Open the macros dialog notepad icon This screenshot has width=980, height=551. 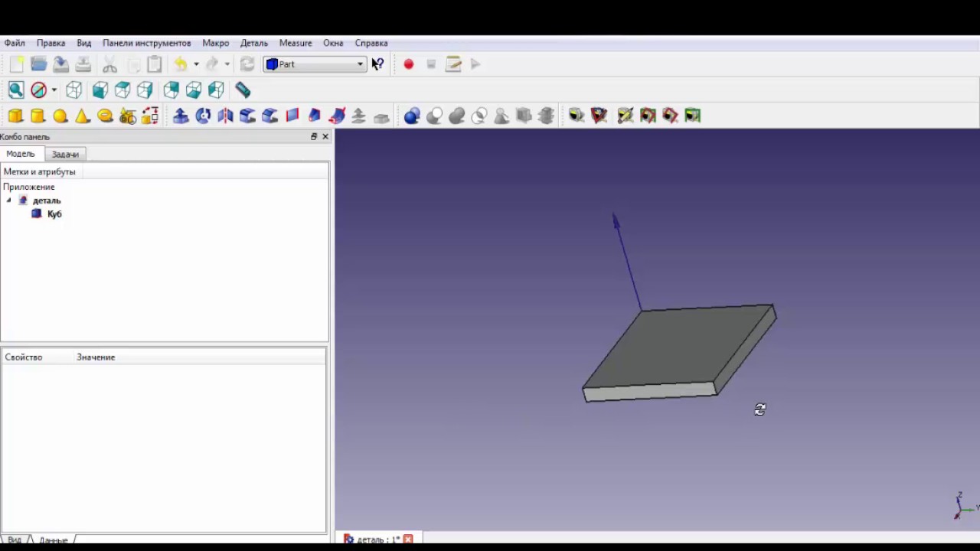tap(453, 64)
